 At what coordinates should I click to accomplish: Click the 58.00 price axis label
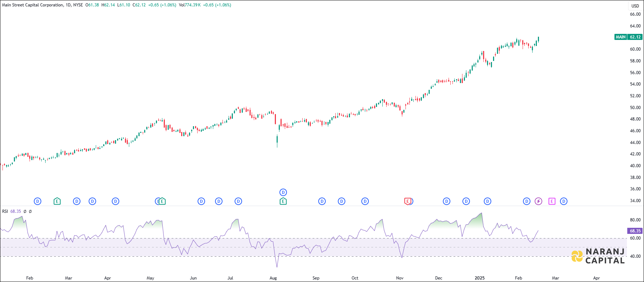pyautogui.click(x=635, y=61)
